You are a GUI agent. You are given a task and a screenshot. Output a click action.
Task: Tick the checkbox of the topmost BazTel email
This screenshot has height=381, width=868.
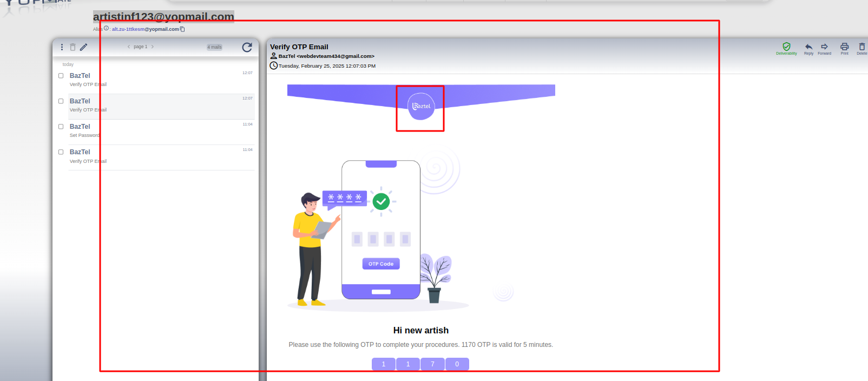point(61,76)
